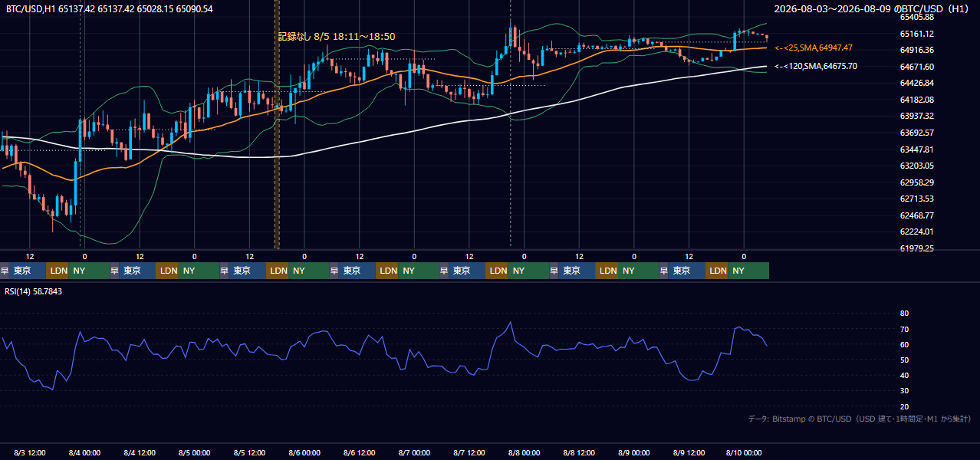980x460 pixels.
Task: Select the 8/4 12:00 date label
Action: click(140, 453)
